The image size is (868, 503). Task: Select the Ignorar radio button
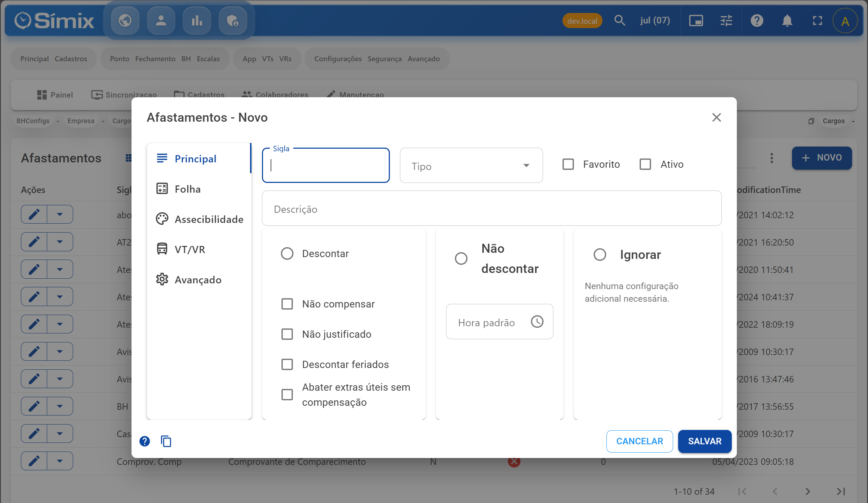(600, 255)
